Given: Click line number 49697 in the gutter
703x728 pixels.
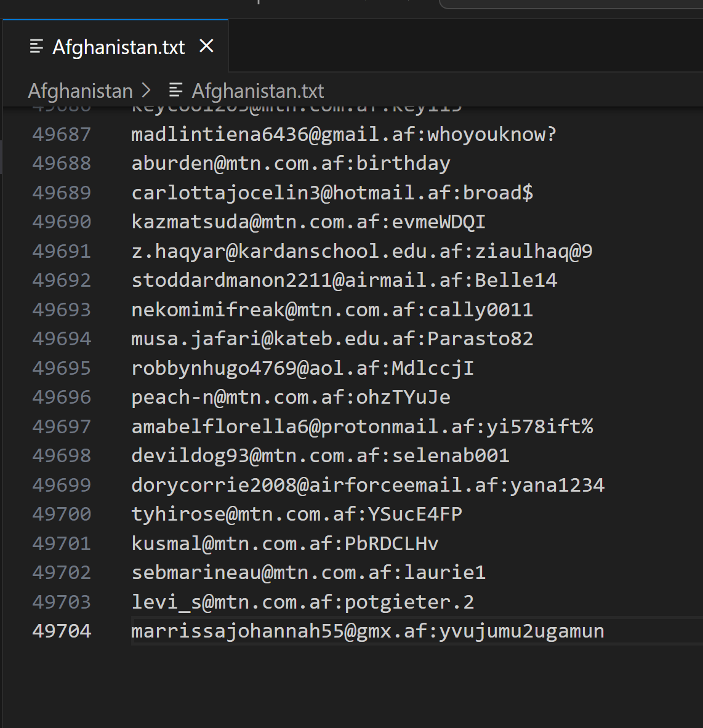Looking at the screenshot, I should pos(62,426).
